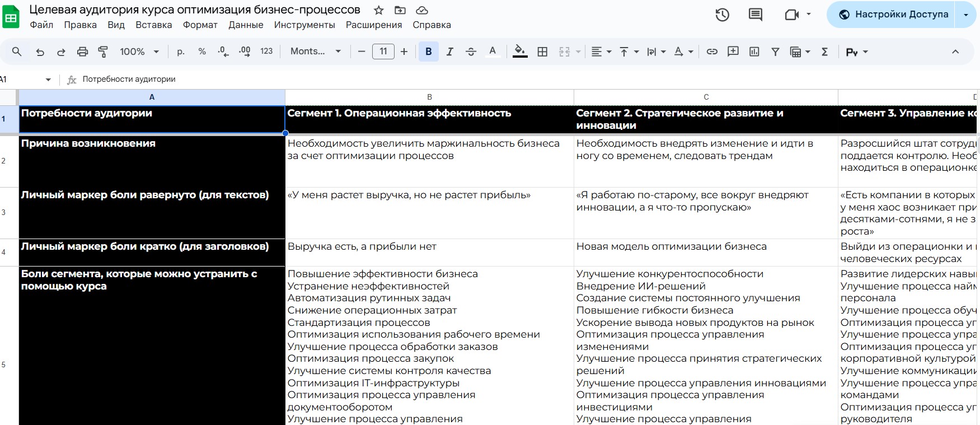The width and height of the screenshot is (980, 425).
Task: Open the Monts... font family dropdown
Action: click(316, 52)
